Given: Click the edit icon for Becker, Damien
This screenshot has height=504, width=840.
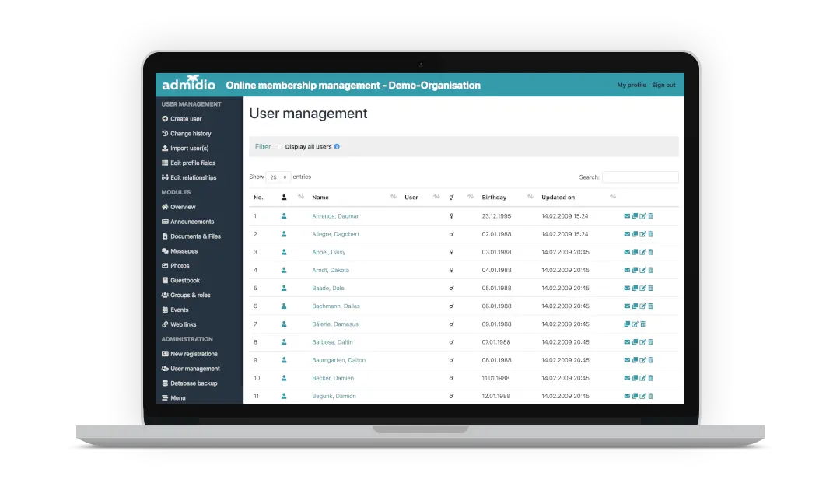Looking at the screenshot, I should click(643, 379).
